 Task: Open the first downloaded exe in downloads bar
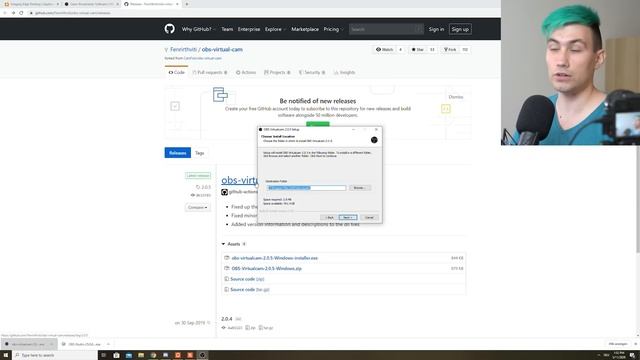[x=28, y=344]
